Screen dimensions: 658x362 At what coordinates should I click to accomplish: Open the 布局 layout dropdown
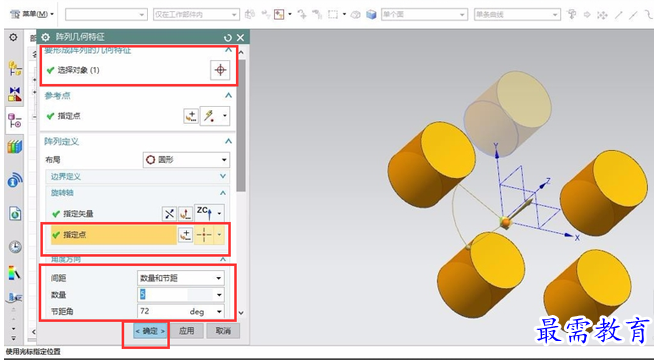186,160
